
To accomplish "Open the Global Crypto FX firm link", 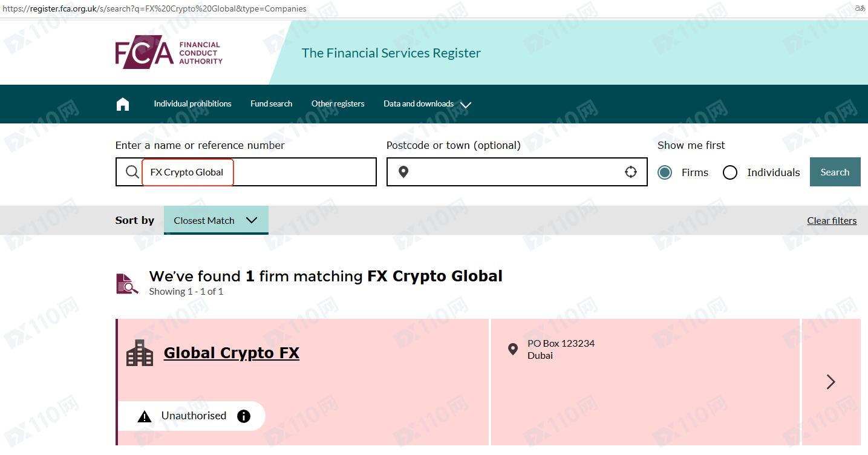I will [x=231, y=353].
